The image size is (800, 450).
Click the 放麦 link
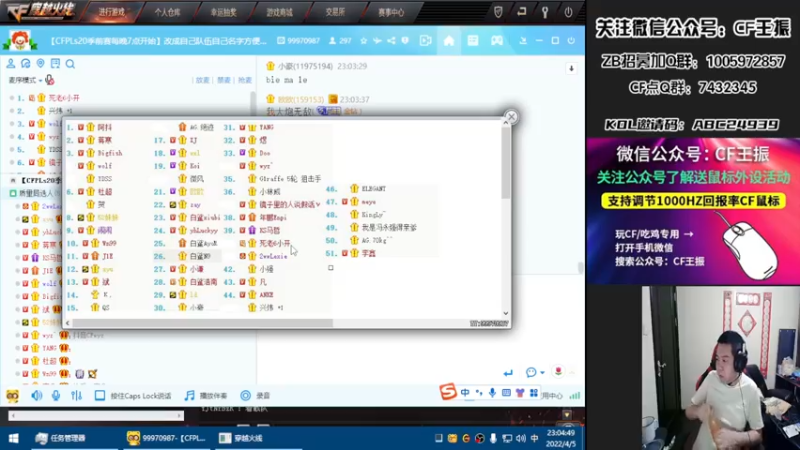(x=203, y=80)
